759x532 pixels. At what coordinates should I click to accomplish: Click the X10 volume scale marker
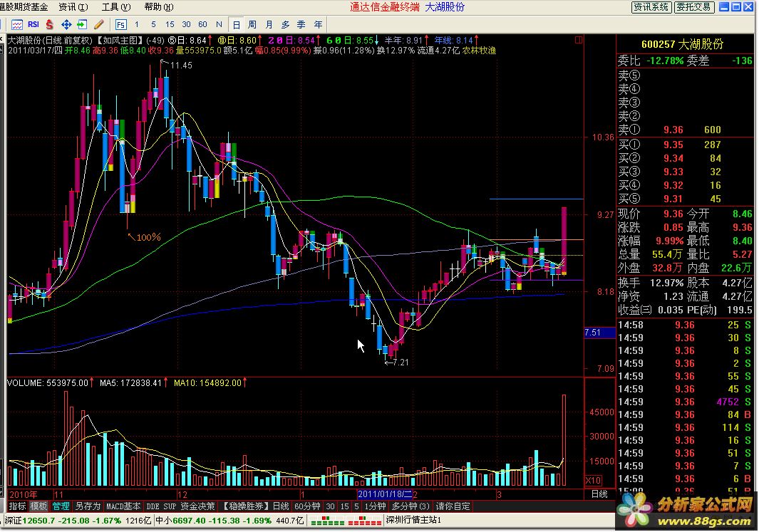pos(593,481)
